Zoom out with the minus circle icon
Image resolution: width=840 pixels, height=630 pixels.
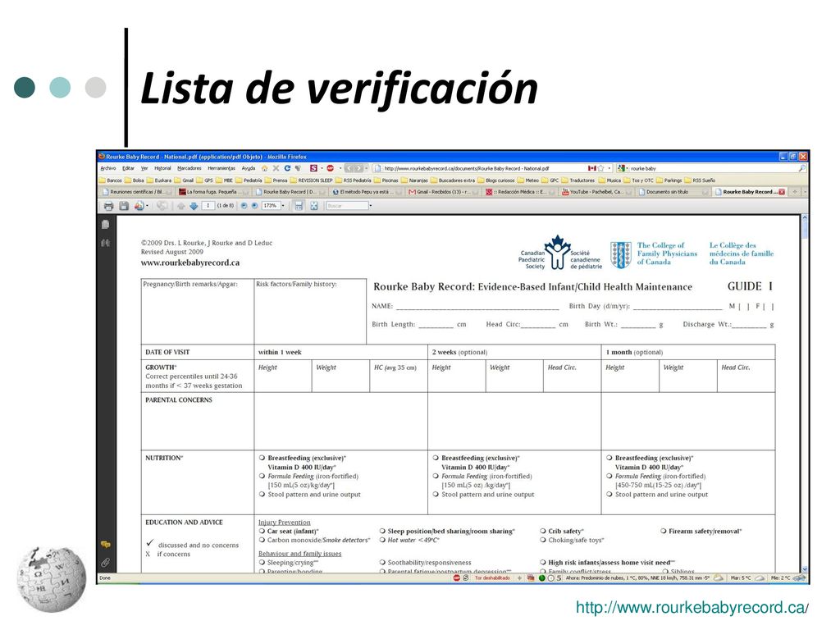click(244, 206)
